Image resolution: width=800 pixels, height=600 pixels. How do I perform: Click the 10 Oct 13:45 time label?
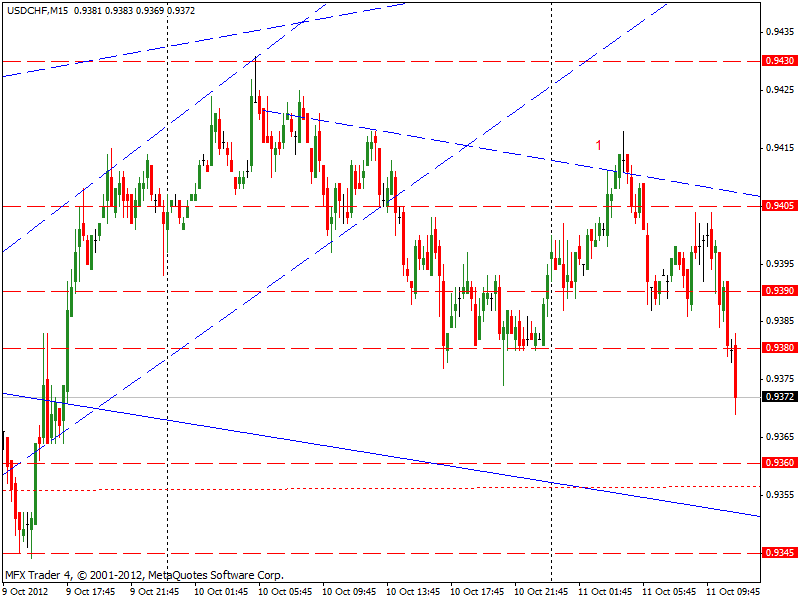coord(413,591)
